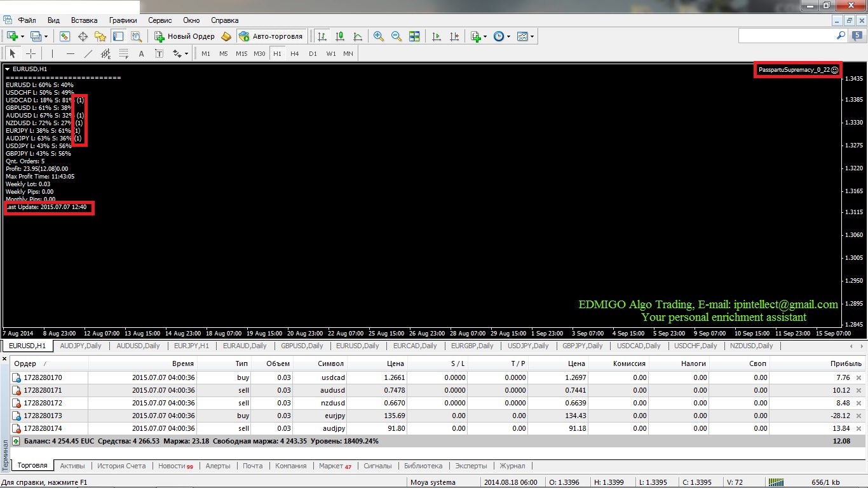Viewport: 868px width, 488px height.
Task: Open the Файл menu
Action: (x=27, y=20)
